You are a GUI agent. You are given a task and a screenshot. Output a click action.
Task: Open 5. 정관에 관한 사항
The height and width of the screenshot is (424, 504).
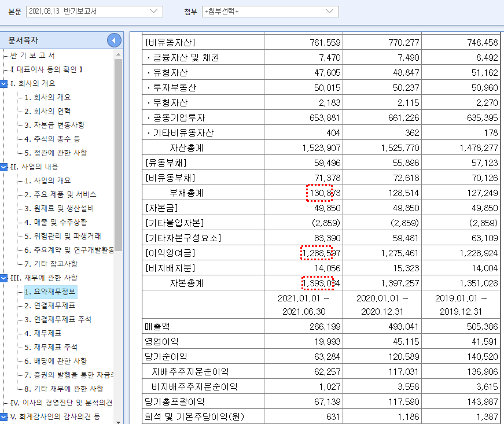(56, 153)
